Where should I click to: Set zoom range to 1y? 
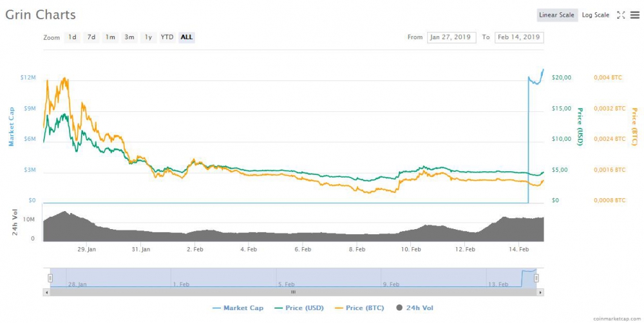[148, 37]
